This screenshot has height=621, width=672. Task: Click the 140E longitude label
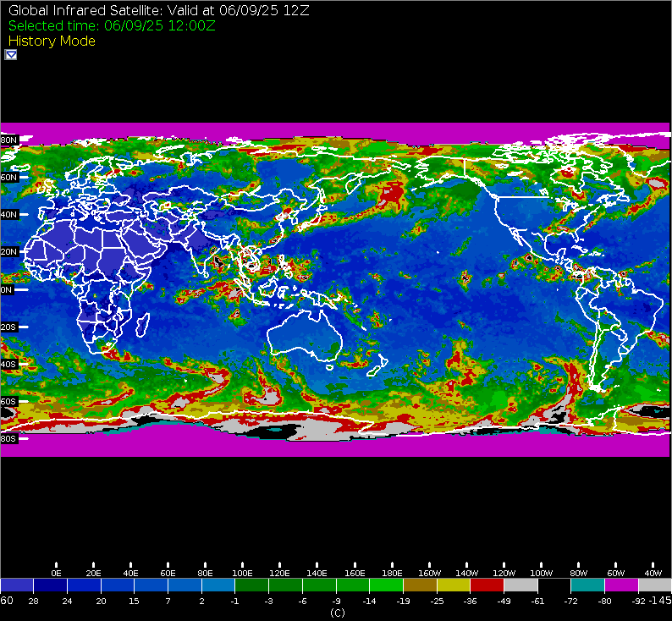(x=317, y=573)
